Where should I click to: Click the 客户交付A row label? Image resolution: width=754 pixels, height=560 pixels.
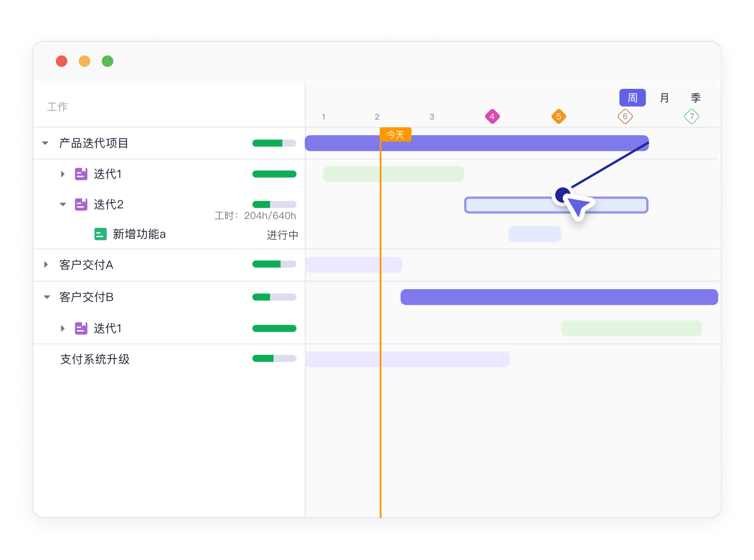pos(86,265)
